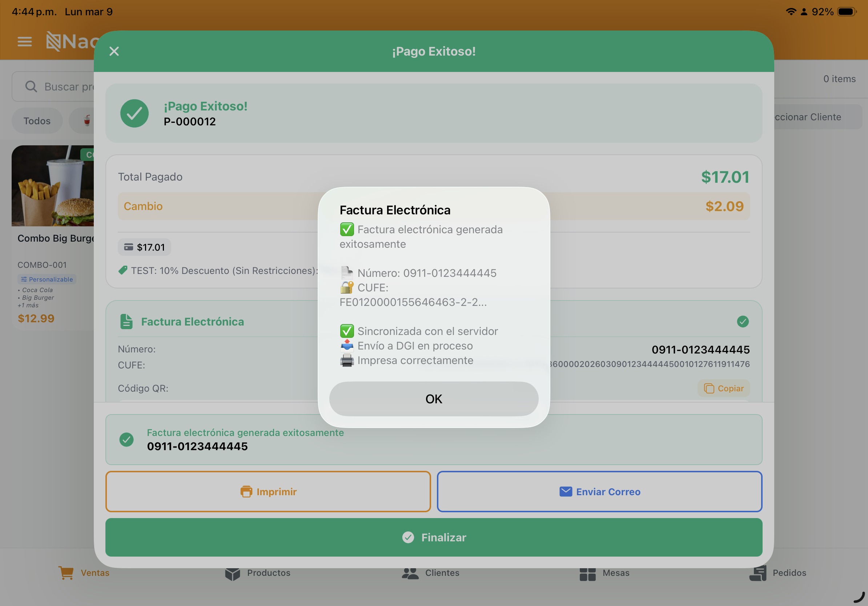Click the large green payment checkmark
This screenshot has width=868, height=606.
[x=134, y=113]
